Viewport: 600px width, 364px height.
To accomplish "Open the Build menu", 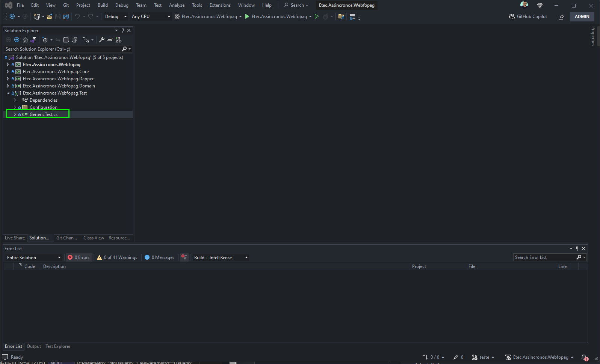I will (103, 5).
